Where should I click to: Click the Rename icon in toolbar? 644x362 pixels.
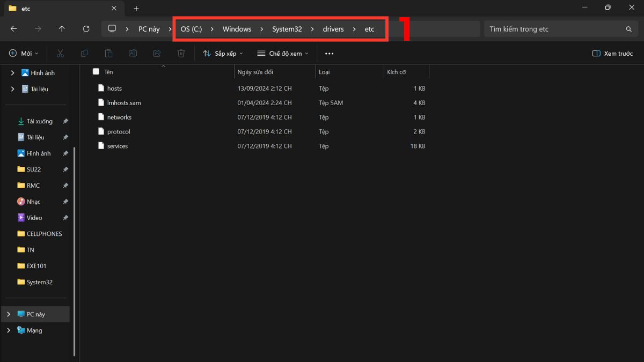tap(133, 54)
